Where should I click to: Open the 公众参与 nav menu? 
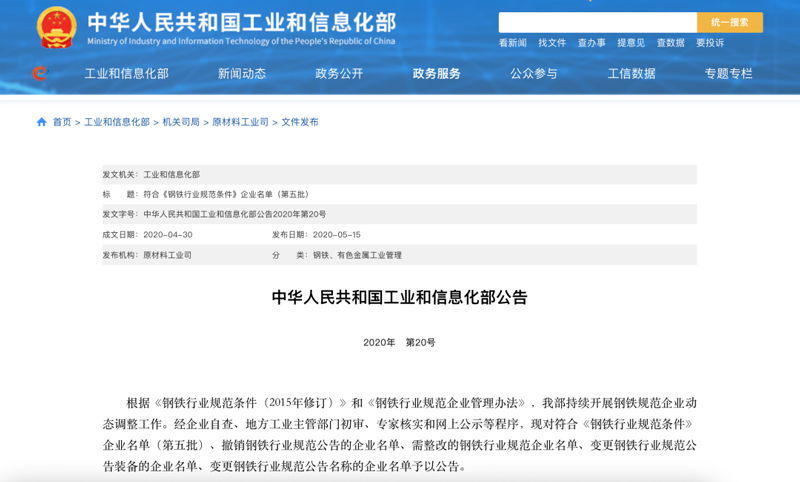(534, 73)
